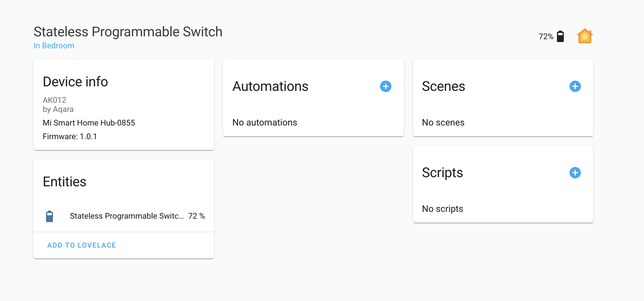644x301 pixels.
Task: Click the Entities card title
Action: pyautogui.click(x=64, y=182)
